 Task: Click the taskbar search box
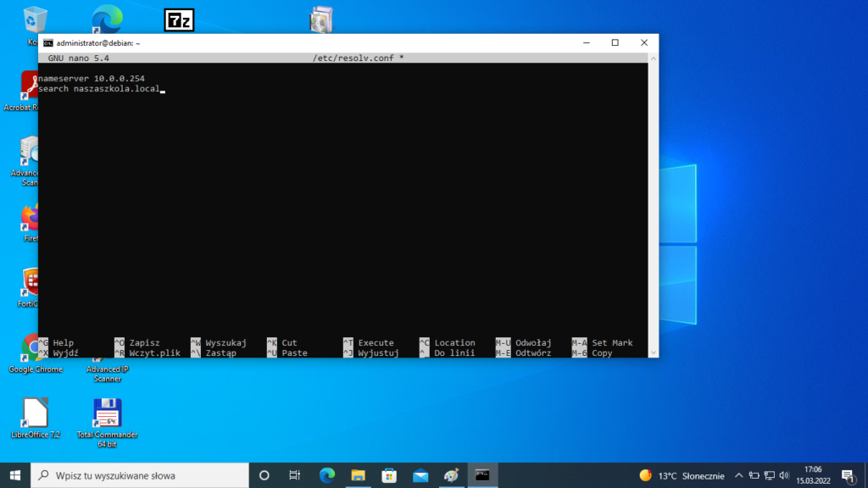point(140,475)
